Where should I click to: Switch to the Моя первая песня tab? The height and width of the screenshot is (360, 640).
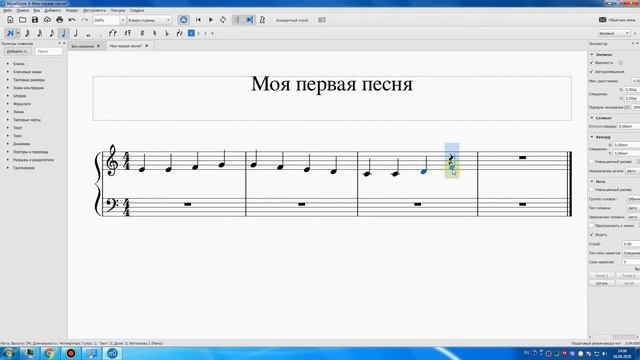(x=126, y=46)
